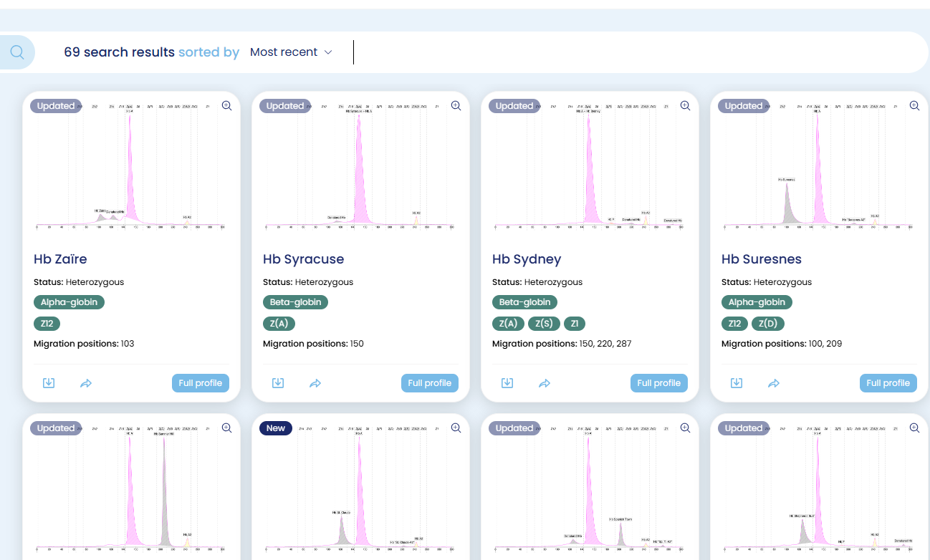Zoom into the Hb Syracuse chart
The height and width of the screenshot is (560, 930).
coord(456,105)
